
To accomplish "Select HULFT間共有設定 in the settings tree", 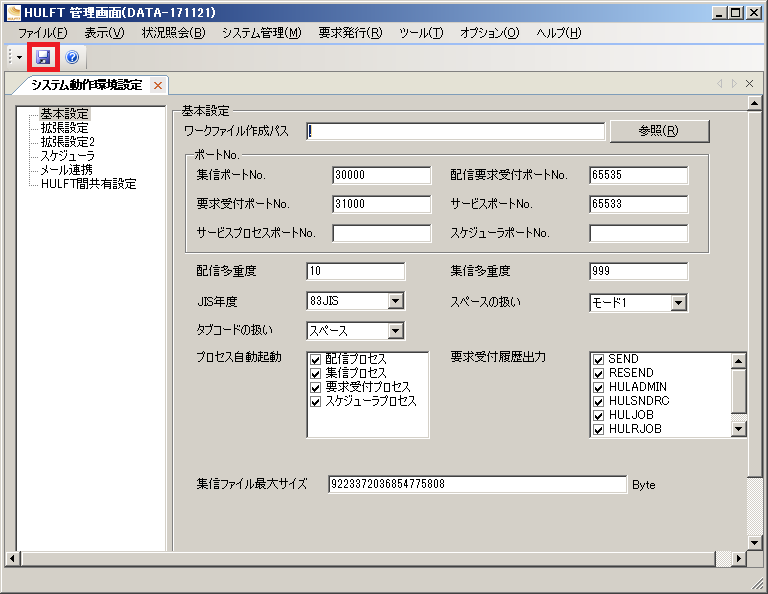I will click(89, 184).
